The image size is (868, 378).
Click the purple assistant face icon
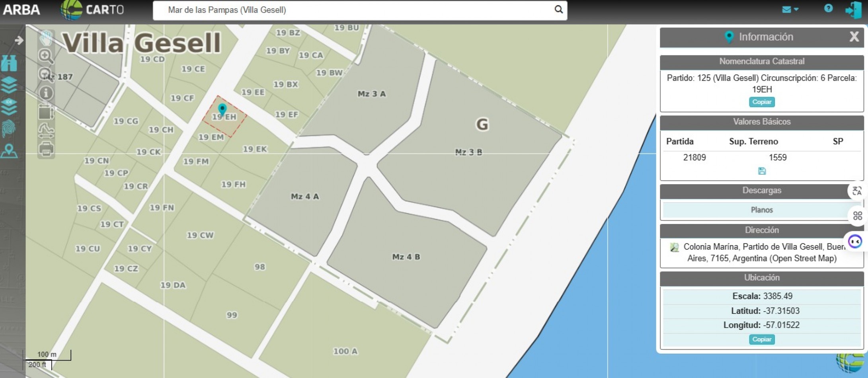tap(855, 242)
